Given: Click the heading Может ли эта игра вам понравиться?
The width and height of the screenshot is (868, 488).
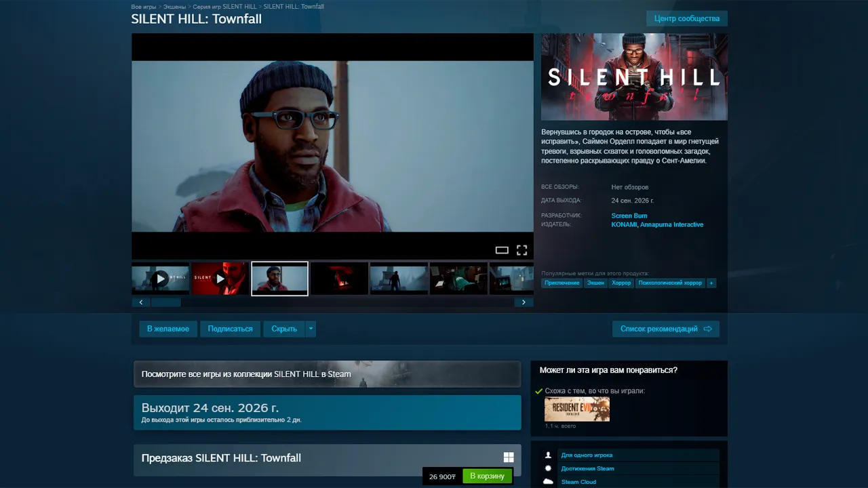Looking at the screenshot, I should [x=608, y=370].
